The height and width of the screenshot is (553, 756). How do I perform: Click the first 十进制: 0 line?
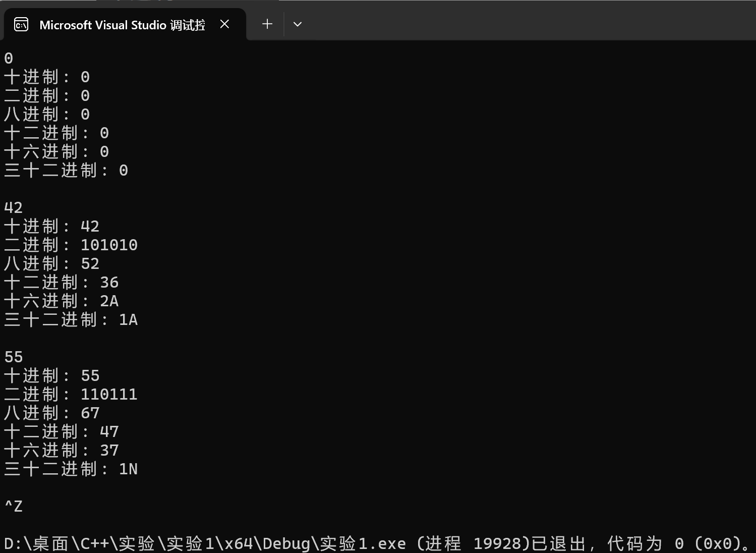click(46, 77)
